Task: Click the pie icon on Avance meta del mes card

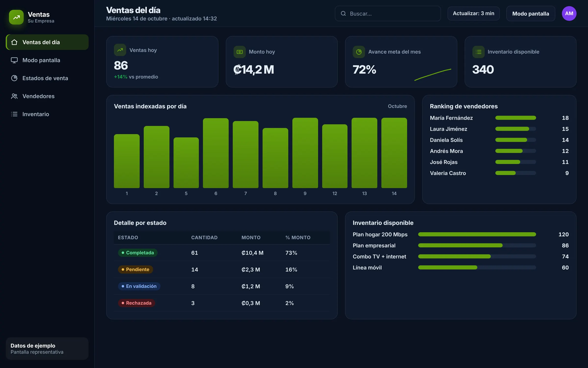Action: (359, 52)
